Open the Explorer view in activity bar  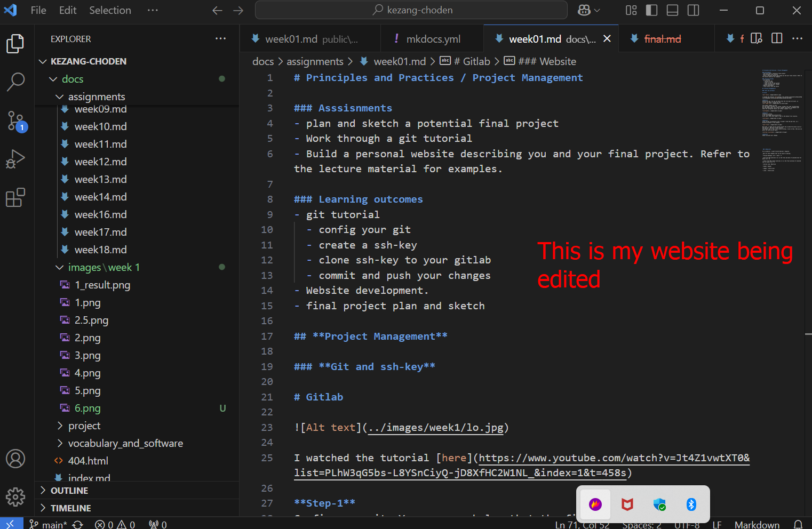click(15, 44)
